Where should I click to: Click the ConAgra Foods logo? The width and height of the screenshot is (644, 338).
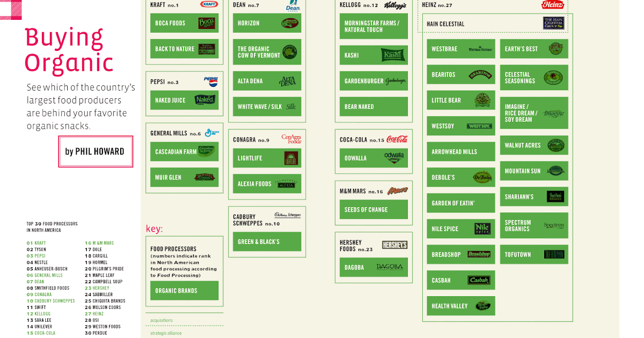click(291, 139)
